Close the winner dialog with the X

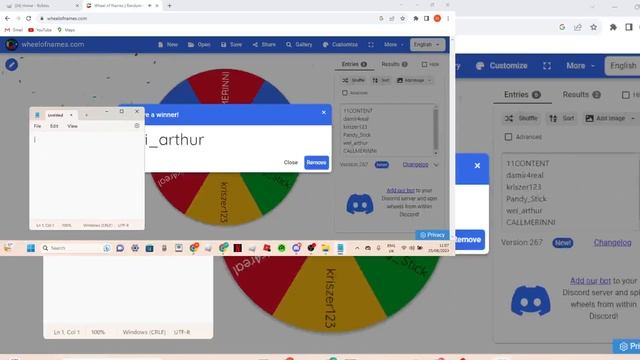[324, 113]
